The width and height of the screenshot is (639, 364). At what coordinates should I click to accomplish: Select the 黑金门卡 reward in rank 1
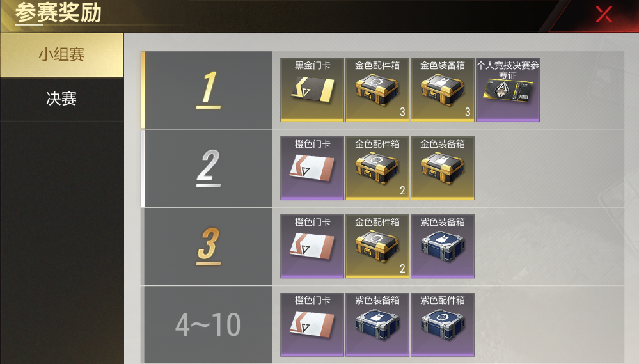coord(312,90)
